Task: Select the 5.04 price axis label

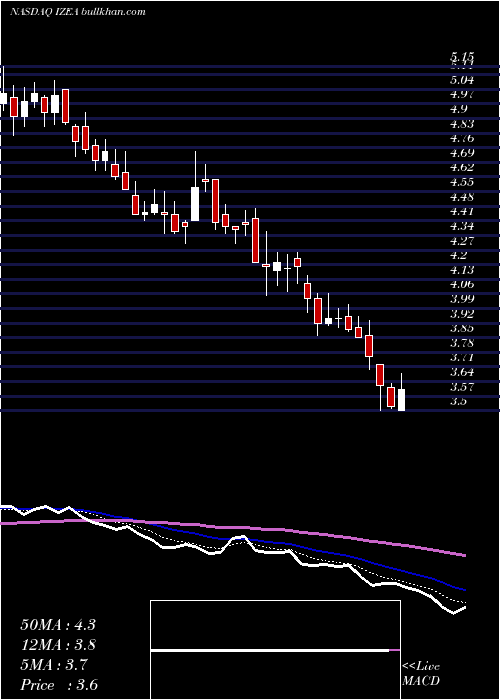Action: [462, 80]
